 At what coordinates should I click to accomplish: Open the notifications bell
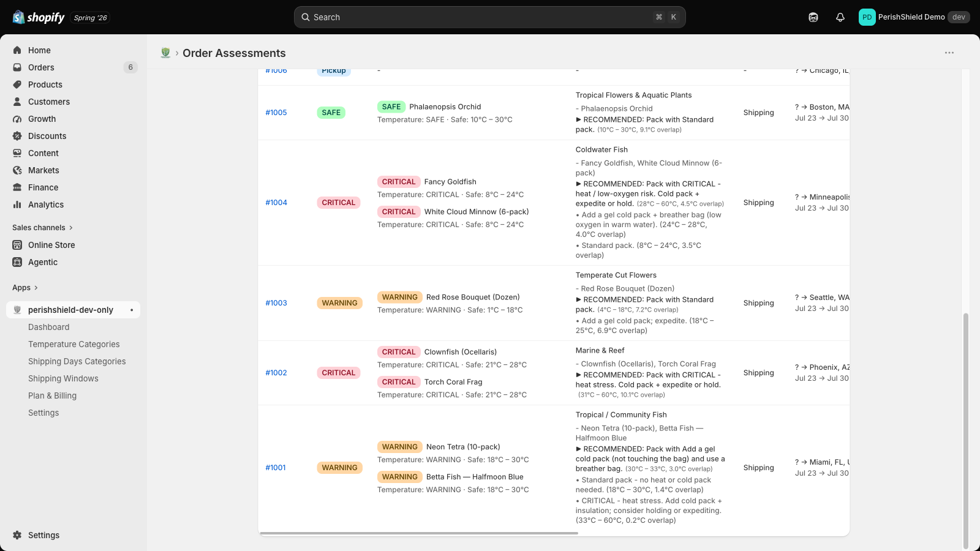tap(840, 17)
